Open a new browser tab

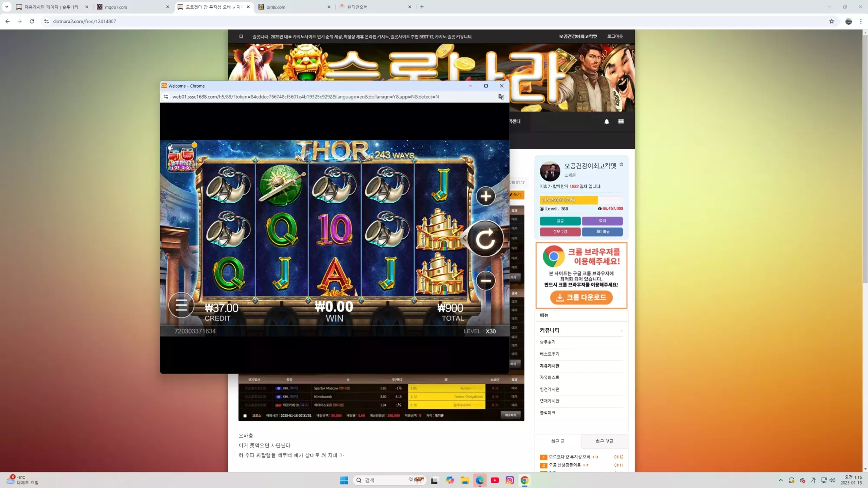tap(422, 7)
